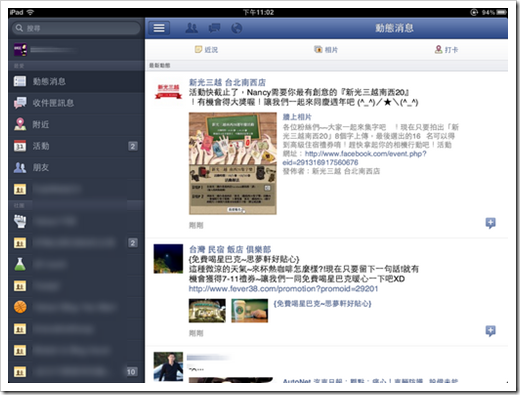Click the Wi-Fi icon in status bar

point(30,12)
